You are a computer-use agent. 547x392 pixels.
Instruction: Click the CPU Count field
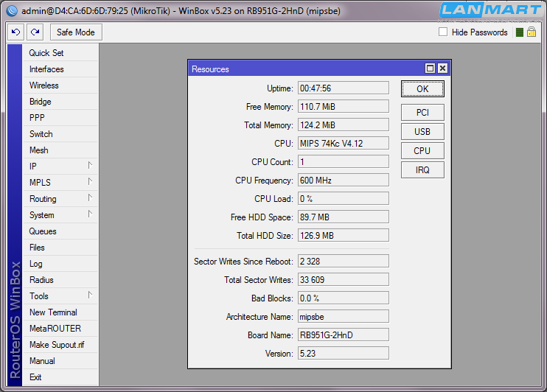[x=344, y=162]
